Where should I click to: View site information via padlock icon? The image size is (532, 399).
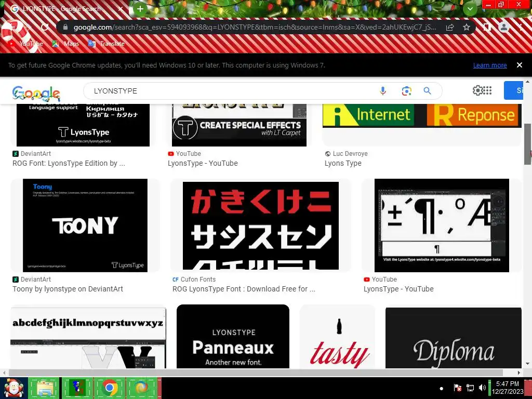[x=65, y=27]
